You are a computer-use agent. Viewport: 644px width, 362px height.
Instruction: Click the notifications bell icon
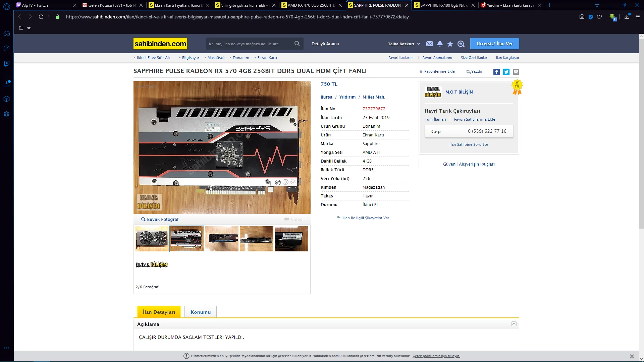pyautogui.click(x=440, y=44)
